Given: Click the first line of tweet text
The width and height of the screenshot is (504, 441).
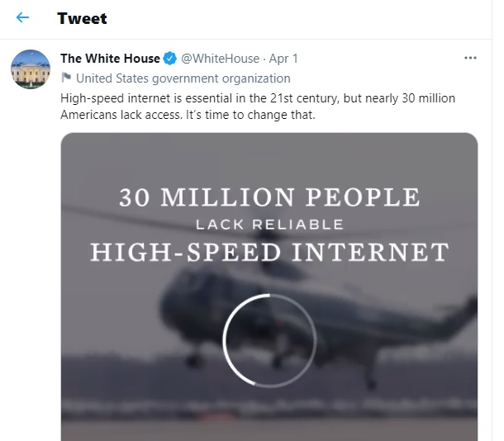Looking at the screenshot, I should [258, 98].
